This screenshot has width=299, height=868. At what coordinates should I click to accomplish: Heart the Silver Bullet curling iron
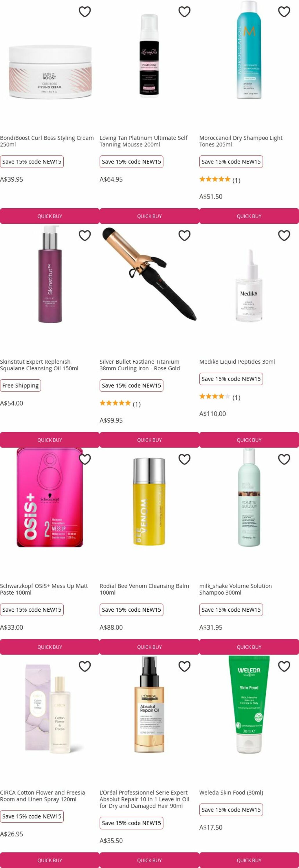[184, 236]
